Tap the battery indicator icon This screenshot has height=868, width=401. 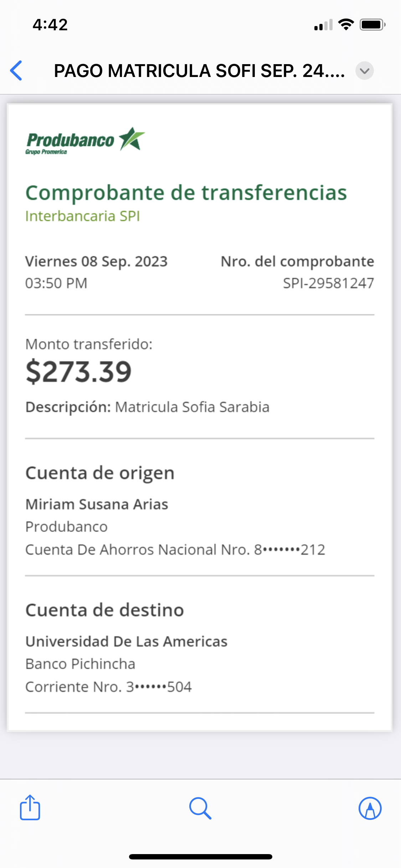point(372,25)
